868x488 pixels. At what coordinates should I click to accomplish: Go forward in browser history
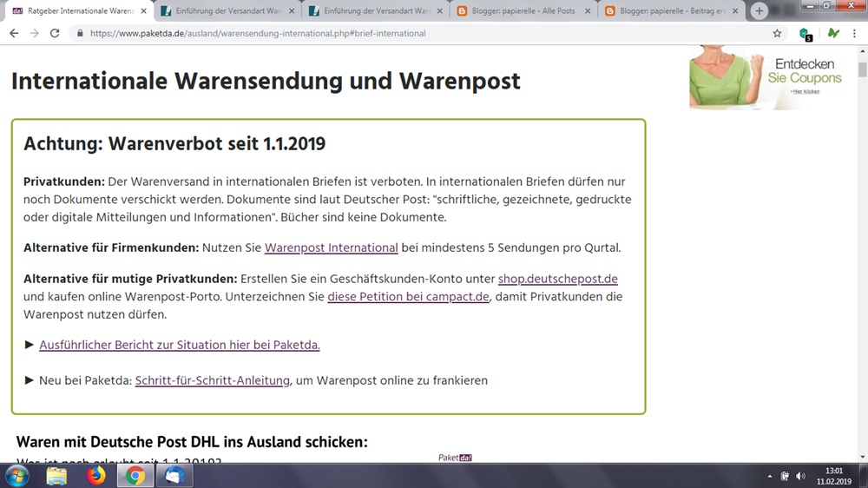[35, 33]
